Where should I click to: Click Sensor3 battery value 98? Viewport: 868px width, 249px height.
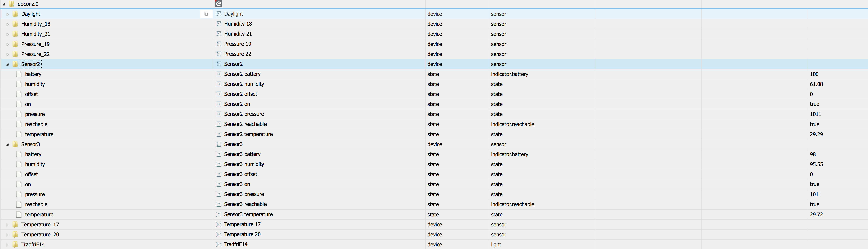[x=813, y=154]
